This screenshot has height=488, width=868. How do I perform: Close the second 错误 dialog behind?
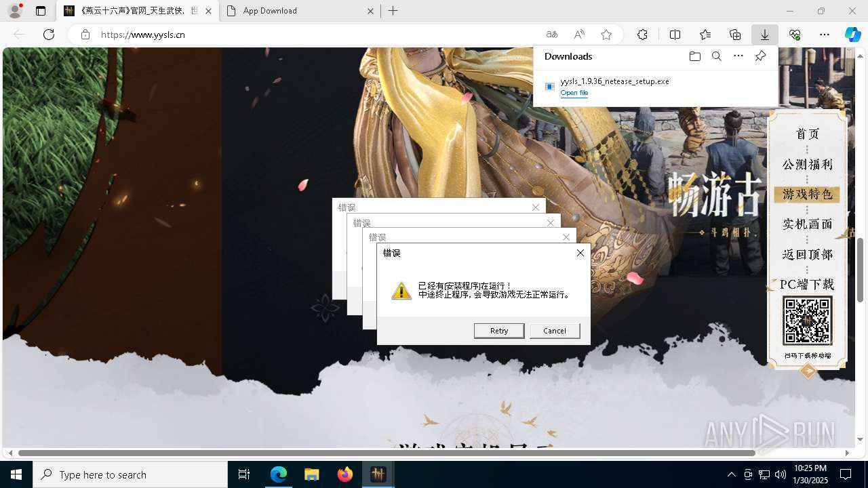point(566,237)
